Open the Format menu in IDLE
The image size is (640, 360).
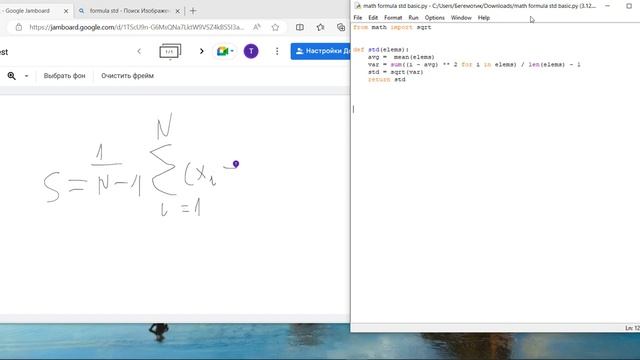393,18
